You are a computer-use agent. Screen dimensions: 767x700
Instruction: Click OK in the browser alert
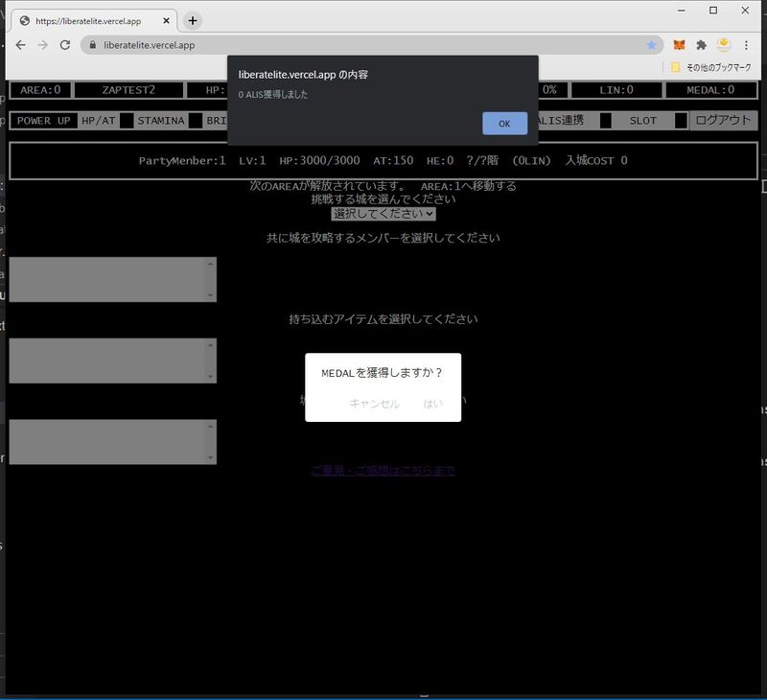pos(504,124)
